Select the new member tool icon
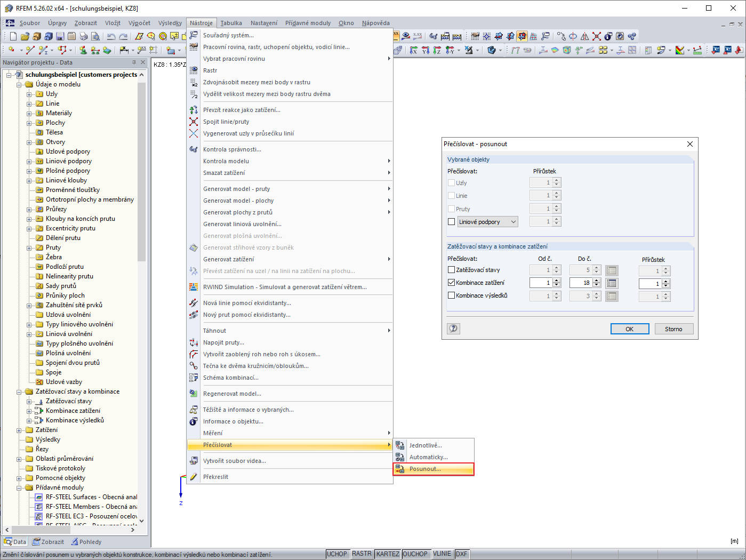The height and width of the screenshot is (560, 746). pos(44,50)
